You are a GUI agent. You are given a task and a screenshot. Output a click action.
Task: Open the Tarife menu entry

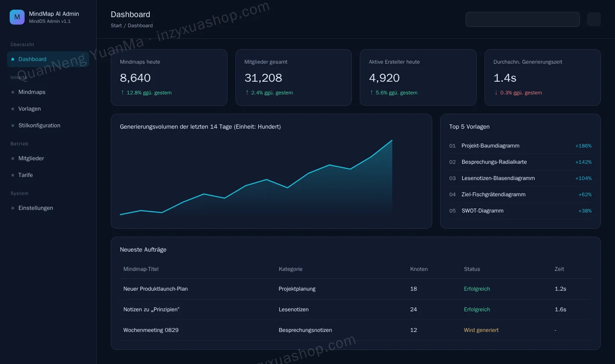coord(48,175)
